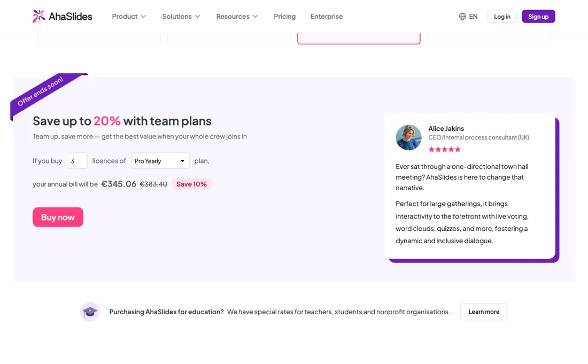Click the Buy now button
Viewport: 588px width, 364px height.
[x=58, y=217]
